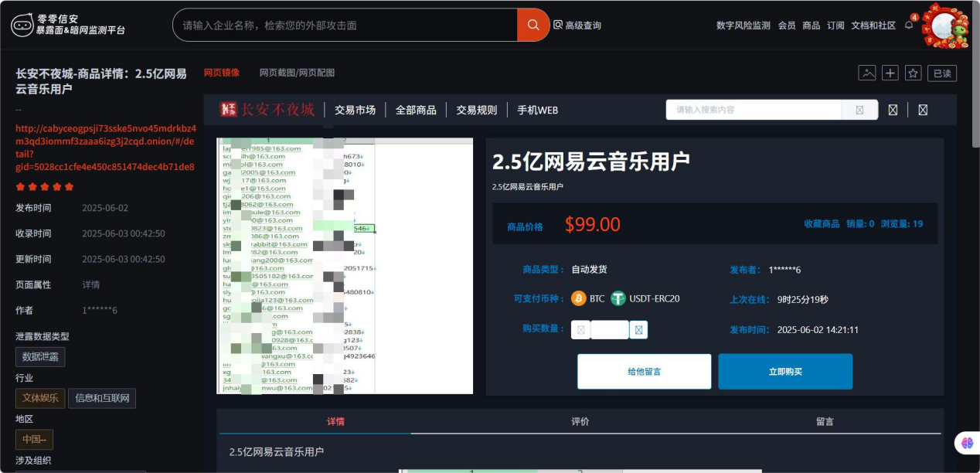Image resolution: width=980 pixels, height=473 pixels.
Task: Click sidebar 发布时间 date 2025-06-02
Action: 105,208
